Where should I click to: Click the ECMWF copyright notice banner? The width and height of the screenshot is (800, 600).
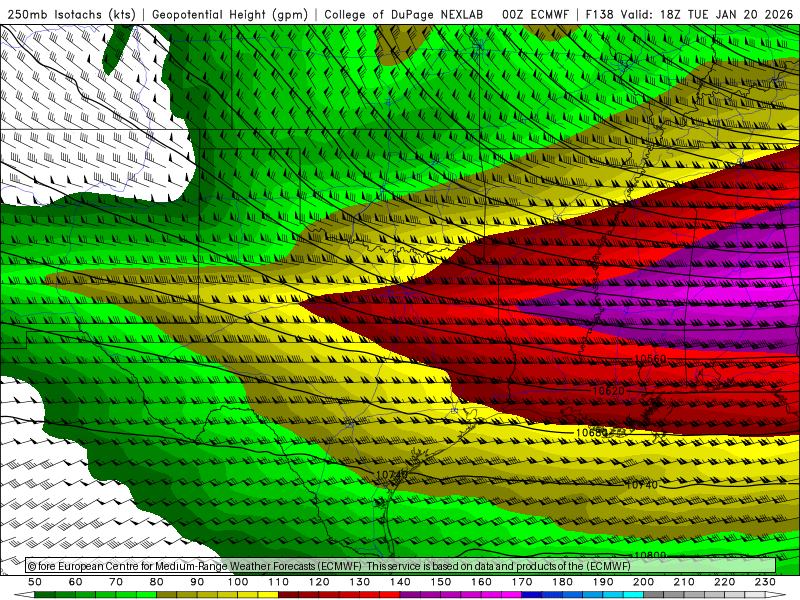(401, 566)
